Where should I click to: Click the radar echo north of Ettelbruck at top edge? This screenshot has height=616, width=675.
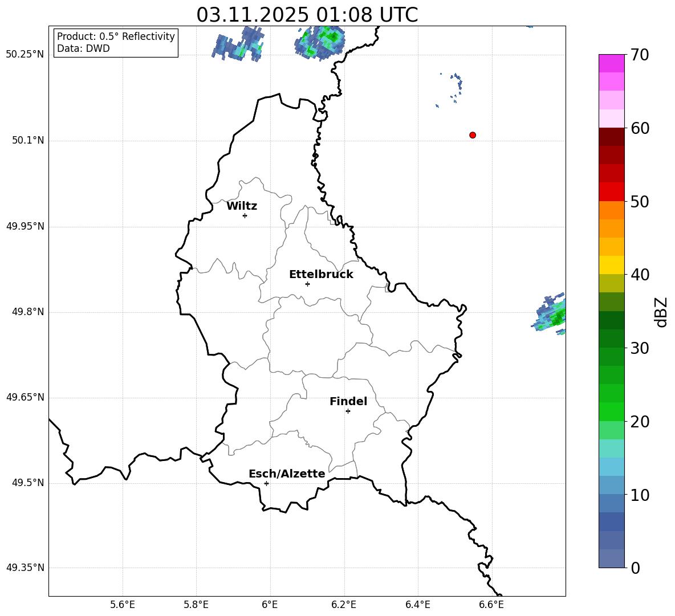319,42
